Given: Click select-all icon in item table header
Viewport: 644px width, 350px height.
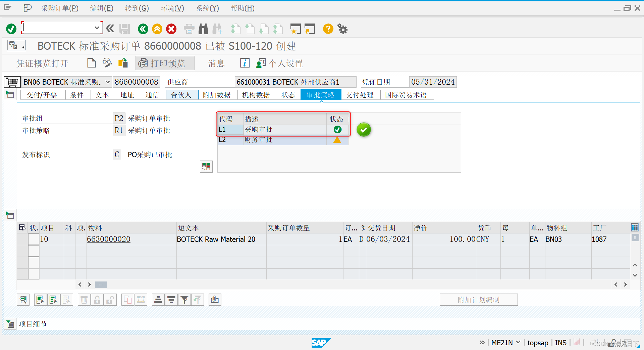Looking at the screenshot, I should 22,227.
